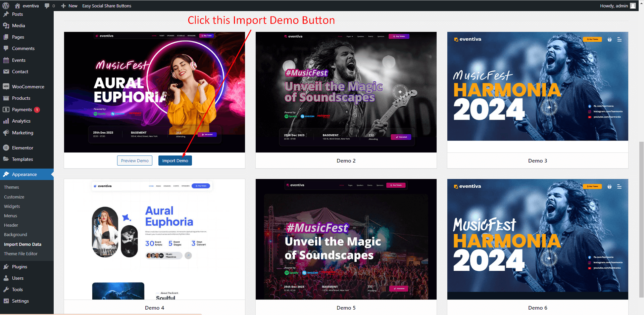Click the Elementor icon in sidebar
Screen dimensions: 644x315
coord(6,148)
